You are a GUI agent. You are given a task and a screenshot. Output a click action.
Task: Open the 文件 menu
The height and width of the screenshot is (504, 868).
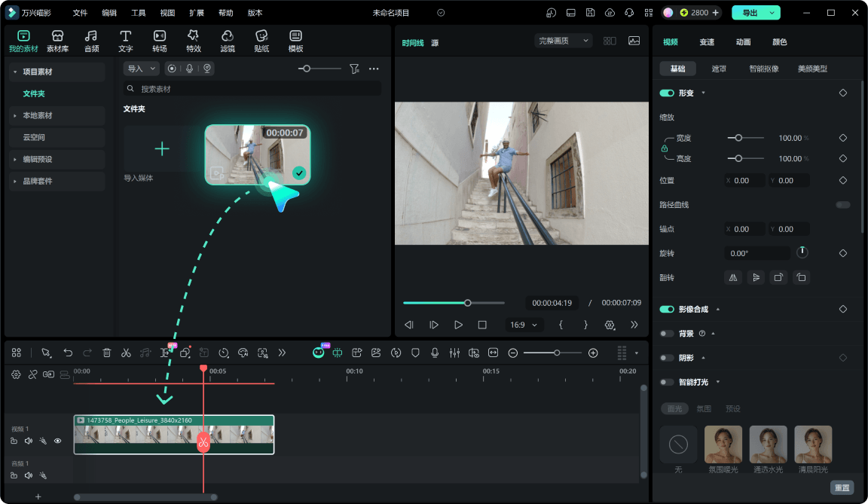[81, 13]
